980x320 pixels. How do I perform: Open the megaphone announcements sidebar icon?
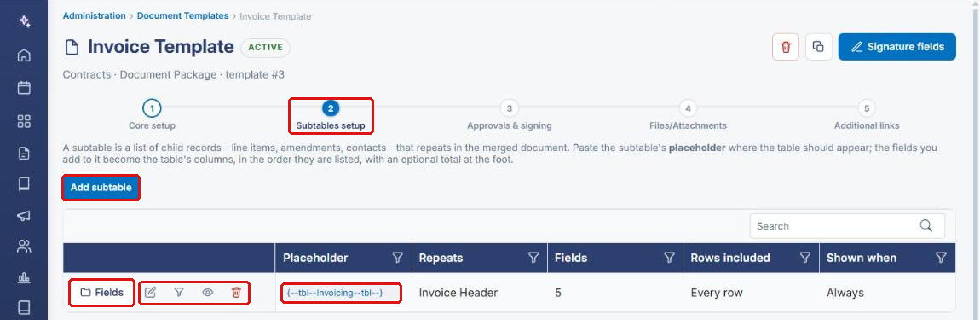click(x=24, y=215)
